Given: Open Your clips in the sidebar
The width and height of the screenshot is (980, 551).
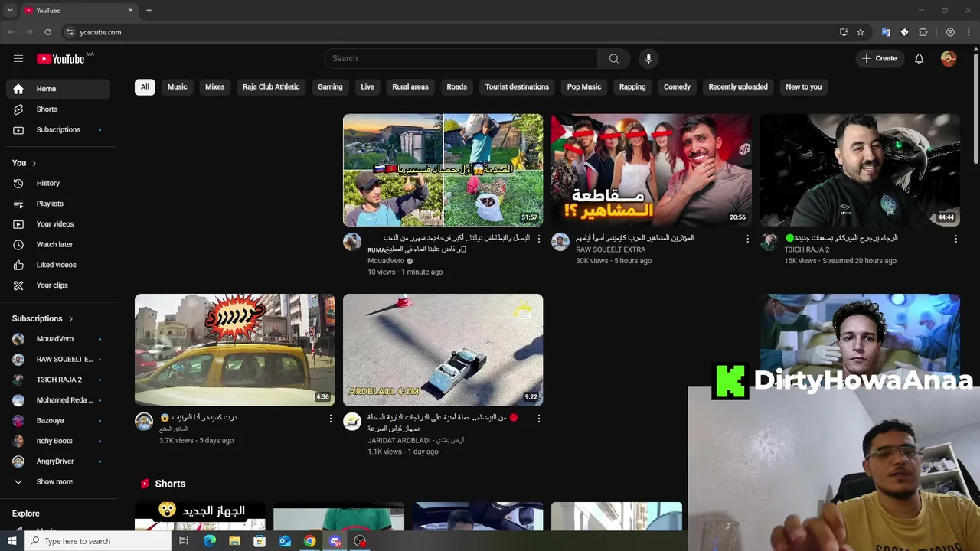Looking at the screenshot, I should click(58, 285).
